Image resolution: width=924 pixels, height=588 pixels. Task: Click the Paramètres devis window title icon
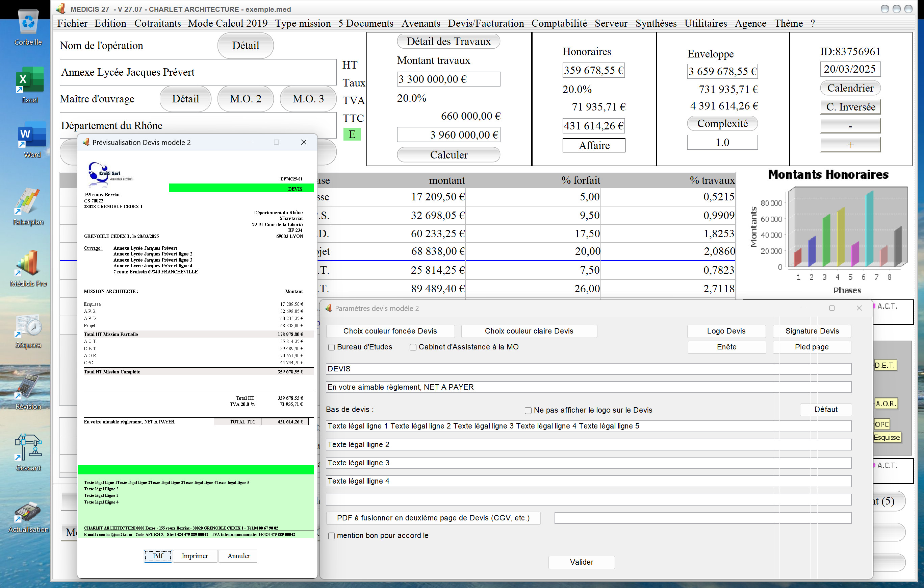328,308
